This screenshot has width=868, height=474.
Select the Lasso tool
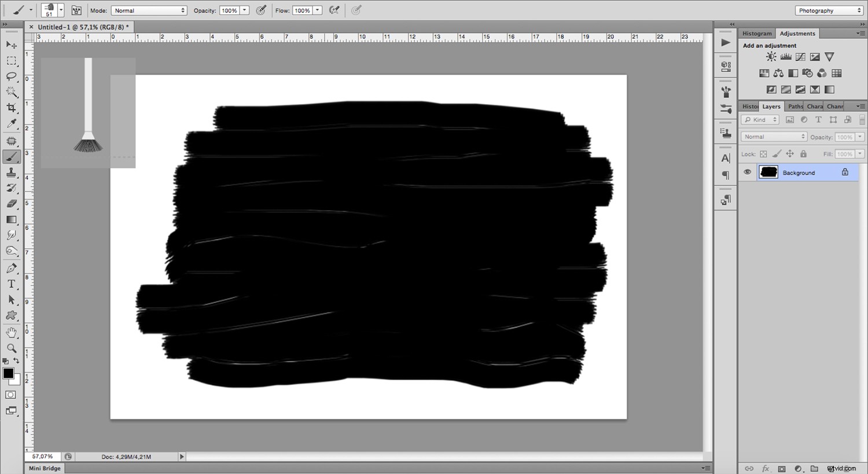tap(11, 76)
